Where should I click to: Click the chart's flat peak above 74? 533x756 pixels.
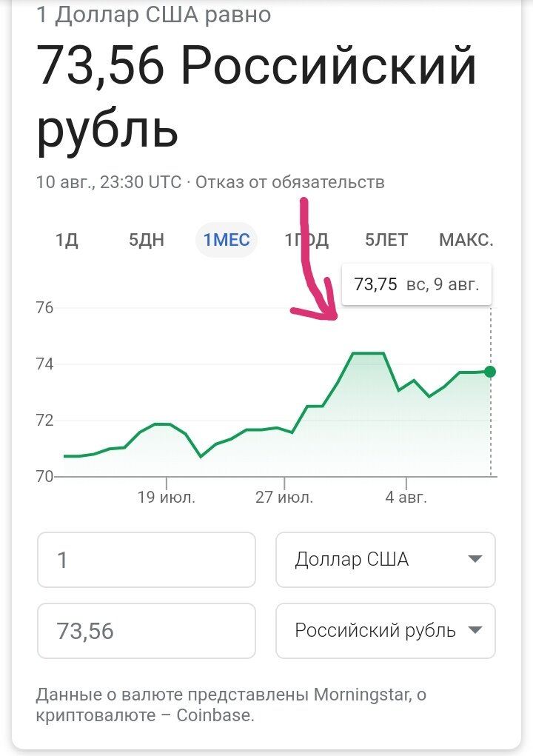[x=368, y=353]
